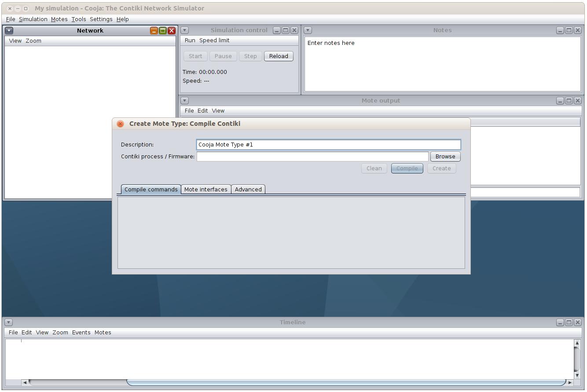587x392 pixels.
Task: Open the Simulation control panel's menu arrow
Action: [185, 30]
